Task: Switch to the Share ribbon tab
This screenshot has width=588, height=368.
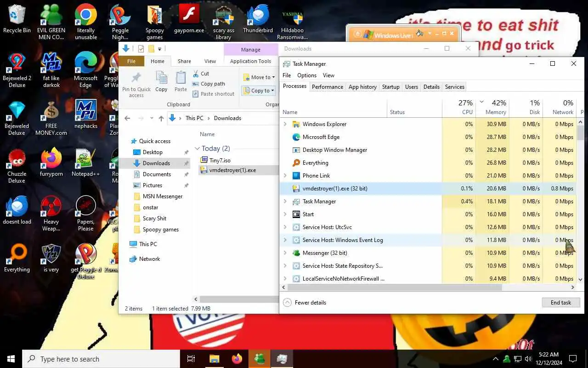Action: tap(184, 61)
